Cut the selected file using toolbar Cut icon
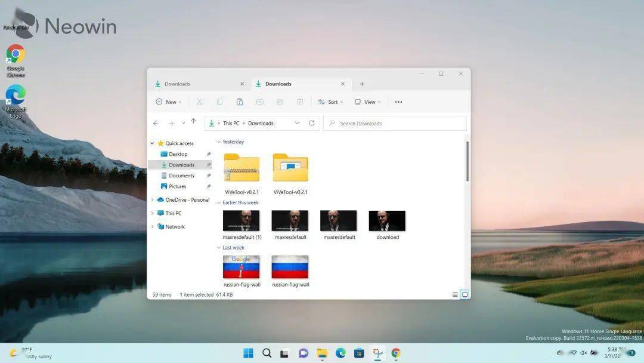 pyautogui.click(x=199, y=101)
